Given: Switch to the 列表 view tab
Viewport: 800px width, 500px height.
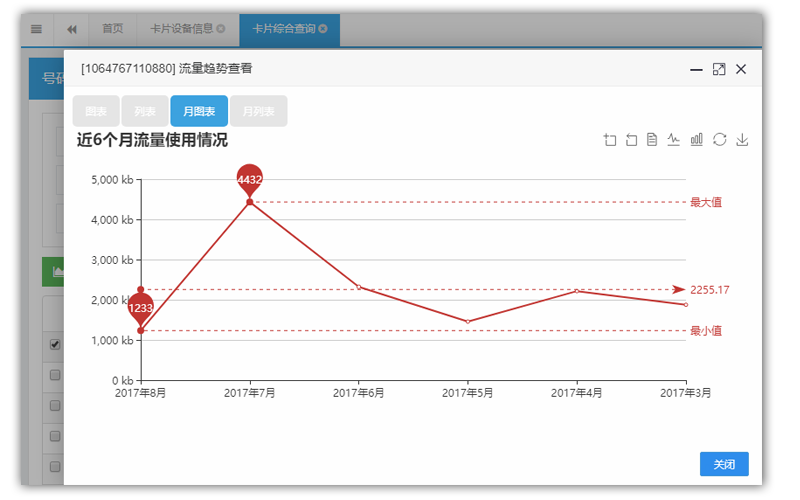Looking at the screenshot, I should pos(145,111).
